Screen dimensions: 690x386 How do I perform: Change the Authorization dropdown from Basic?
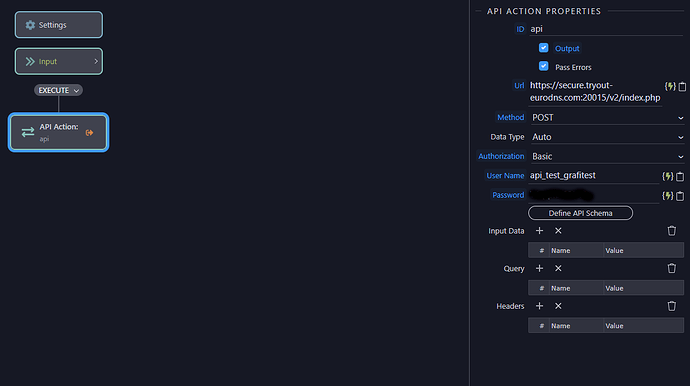(607, 156)
